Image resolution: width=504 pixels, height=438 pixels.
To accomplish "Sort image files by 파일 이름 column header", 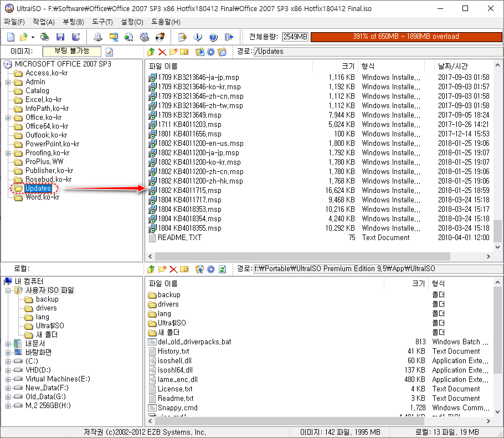I will click(229, 67).
